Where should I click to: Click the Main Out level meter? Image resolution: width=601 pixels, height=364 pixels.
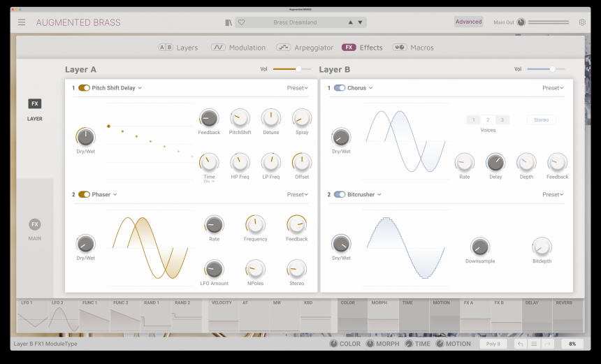coord(549,22)
